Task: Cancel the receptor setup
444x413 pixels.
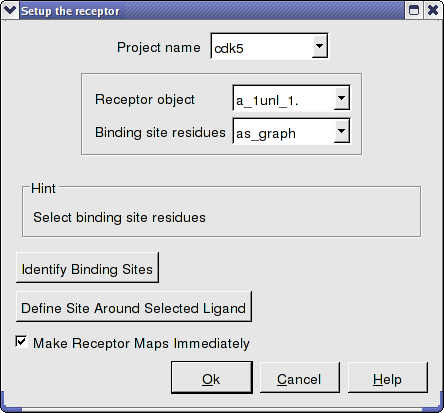Action: (300, 378)
